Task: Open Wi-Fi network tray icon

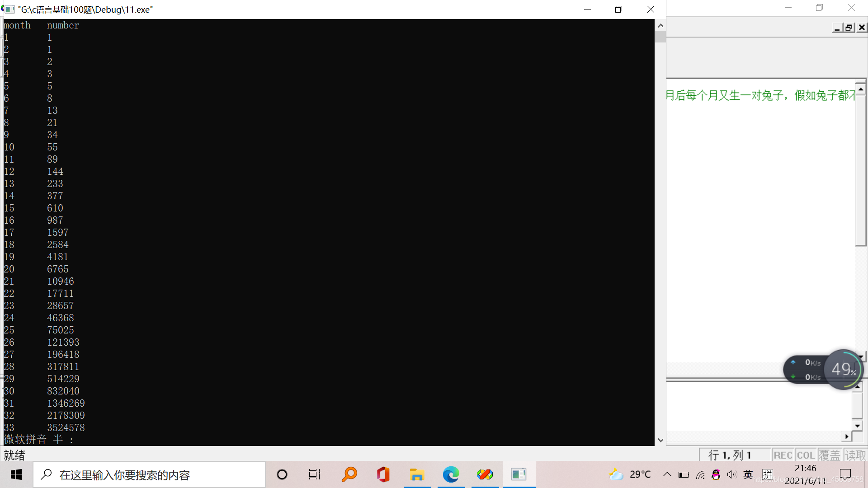Action: (x=700, y=474)
